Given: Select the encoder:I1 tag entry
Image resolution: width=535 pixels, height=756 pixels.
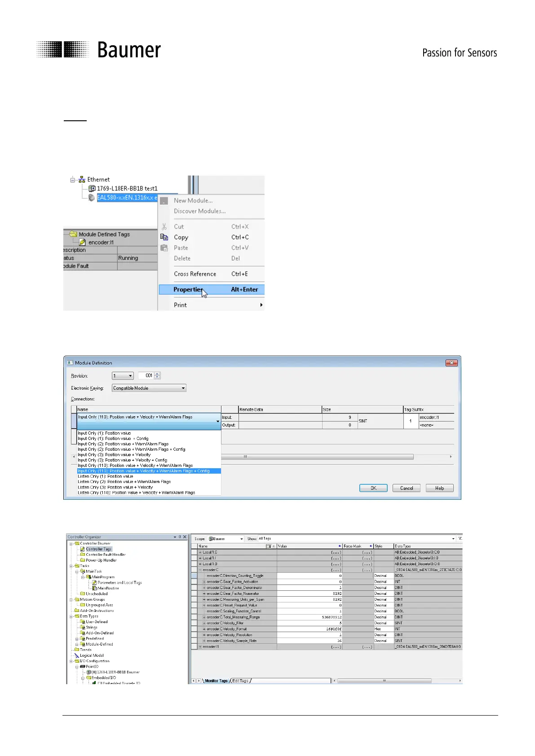Looking at the screenshot, I should [x=101, y=242].
